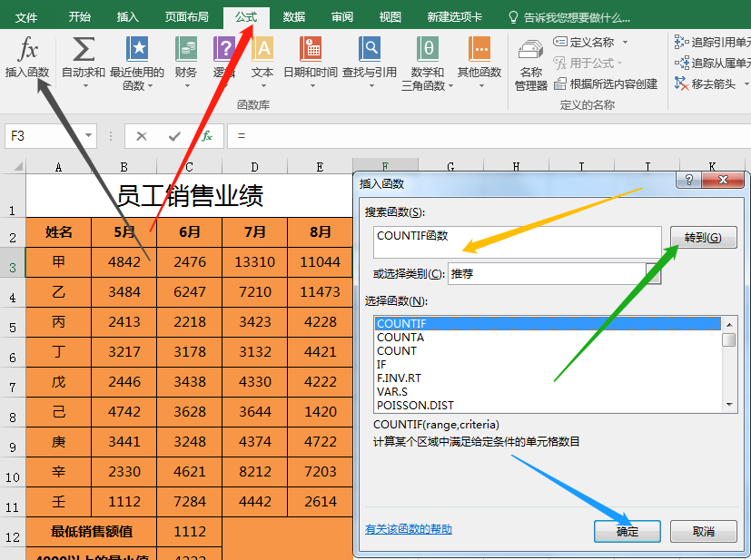
Task: Switch to the Review (审阅) tab
Action: coord(342,17)
